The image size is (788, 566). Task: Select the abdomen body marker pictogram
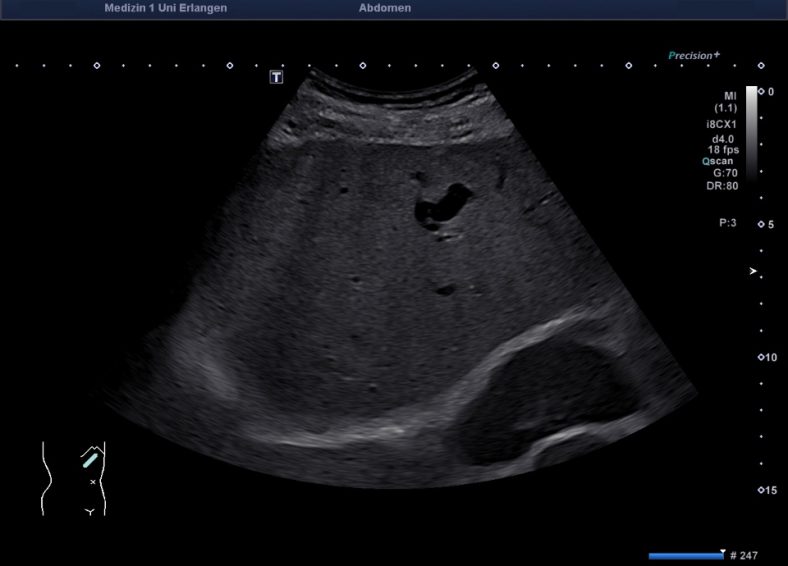point(74,479)
